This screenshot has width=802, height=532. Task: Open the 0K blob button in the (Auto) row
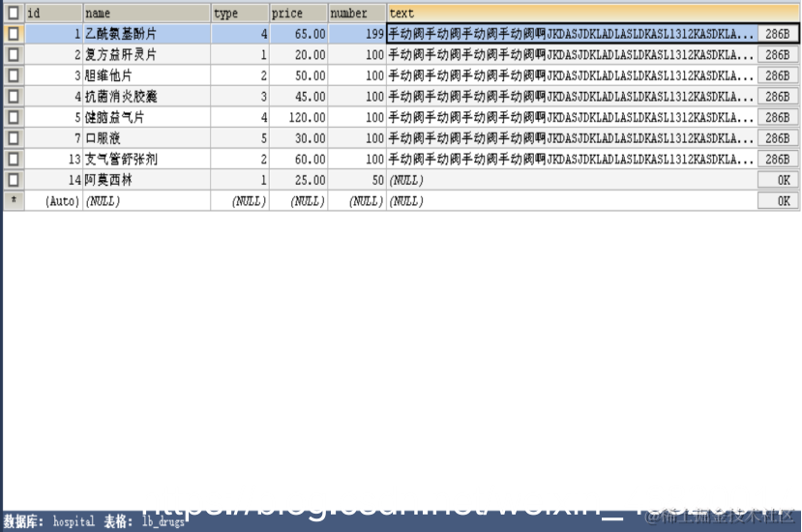pyautogui.click(x=778, y=201)
